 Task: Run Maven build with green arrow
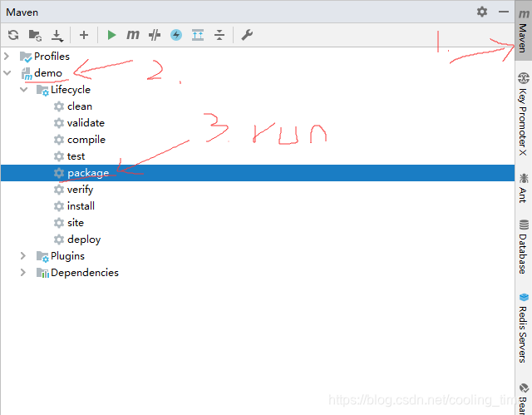click(x=111, y=35)
